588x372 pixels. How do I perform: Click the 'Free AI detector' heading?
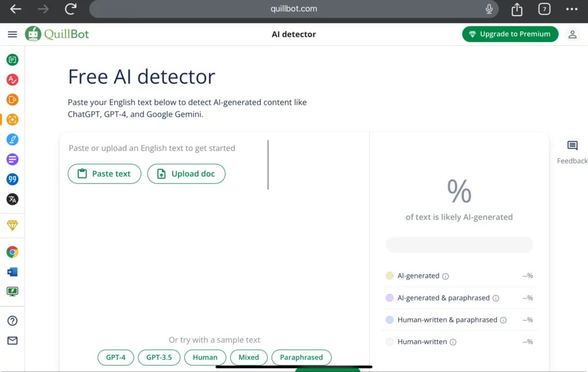pyautogui.click(x=141, y=77)
